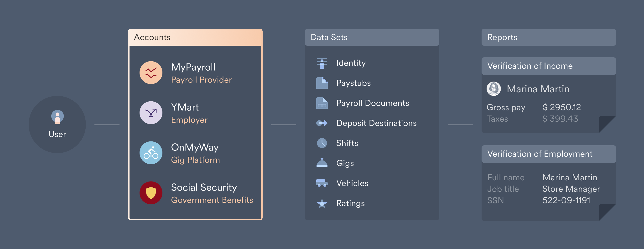Click the Government Benefits subtitle

212,200
